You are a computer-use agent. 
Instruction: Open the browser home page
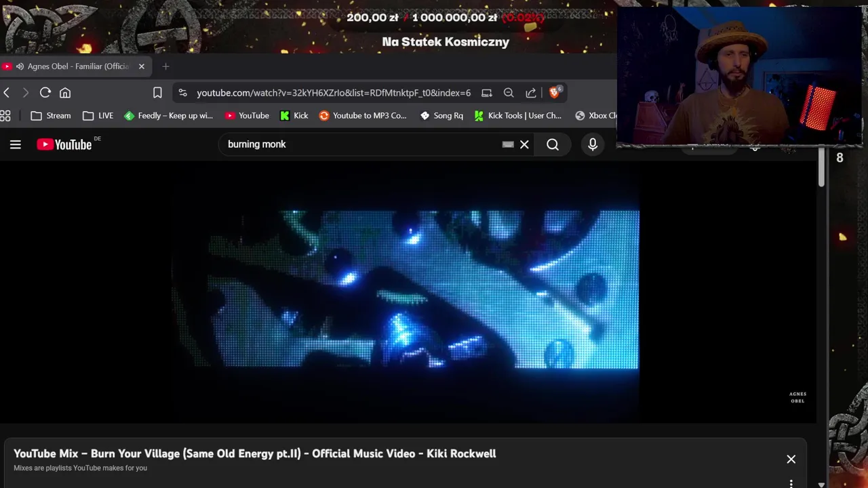pos(65,93)
